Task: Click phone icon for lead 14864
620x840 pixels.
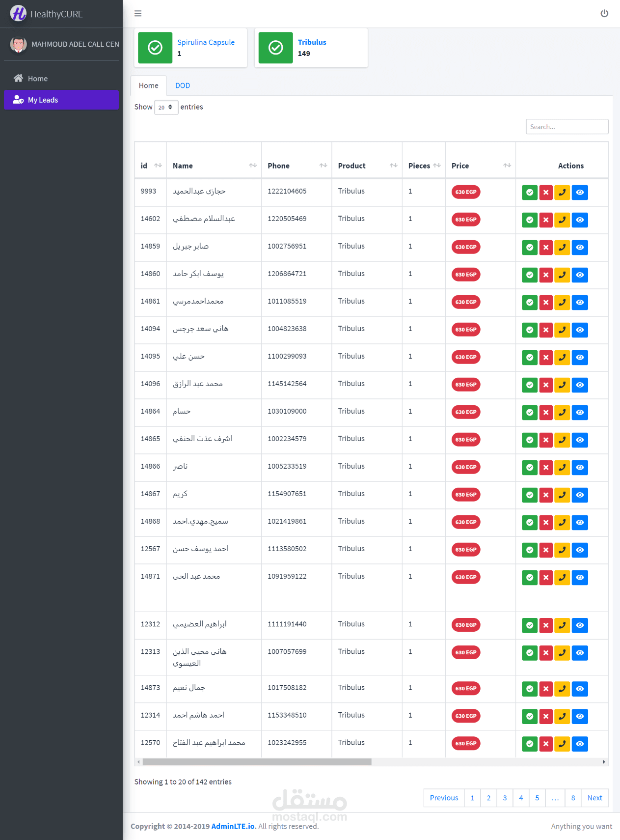Action: point(562,412)
